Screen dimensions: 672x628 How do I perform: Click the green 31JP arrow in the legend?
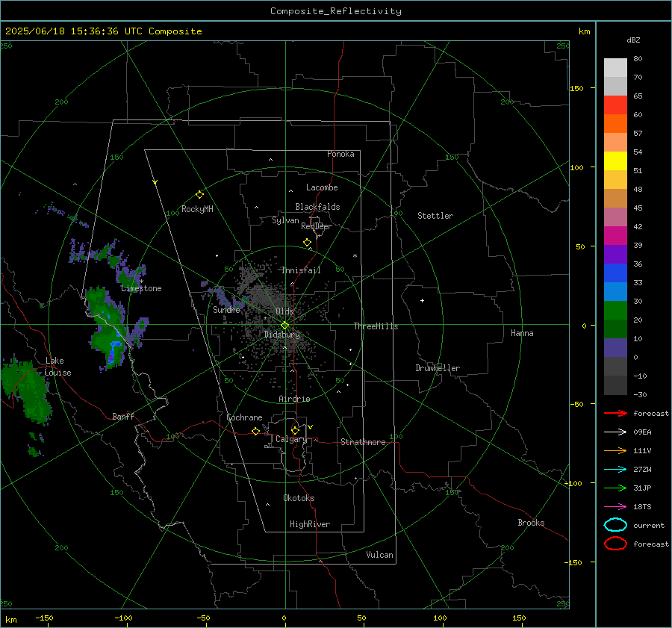(615, 488)
